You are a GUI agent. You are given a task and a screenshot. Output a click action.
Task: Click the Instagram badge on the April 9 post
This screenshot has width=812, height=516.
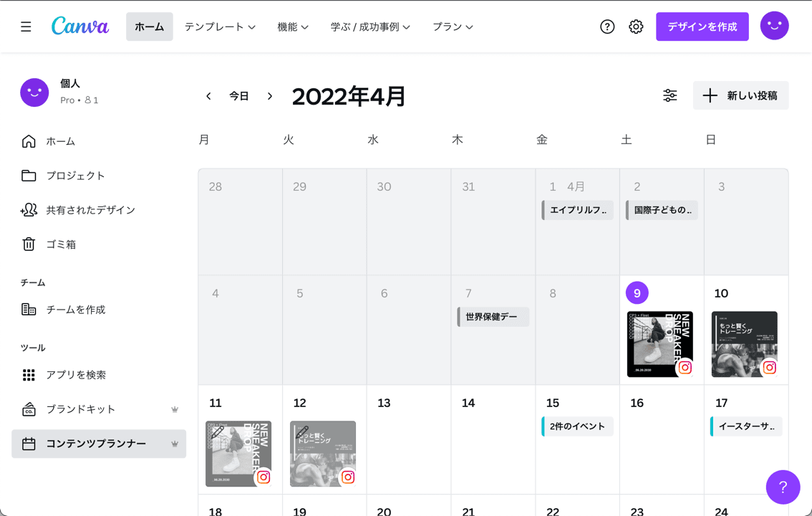pos(685,368)
